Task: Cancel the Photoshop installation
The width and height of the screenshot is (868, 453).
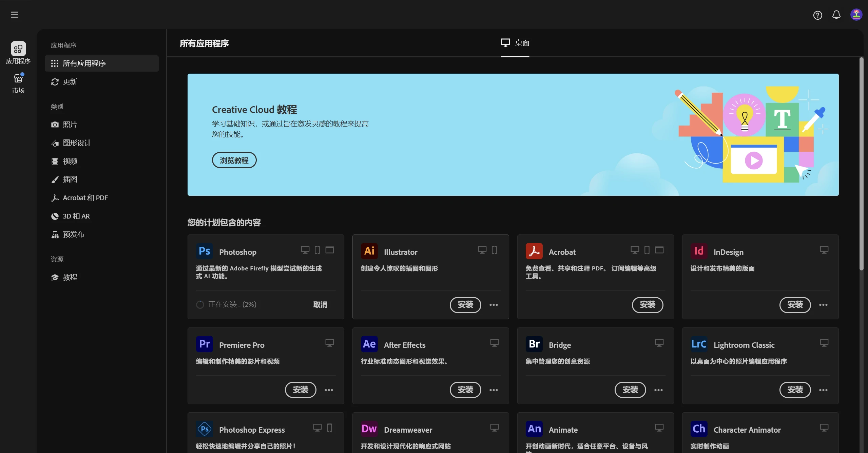Action: (320, 305)
